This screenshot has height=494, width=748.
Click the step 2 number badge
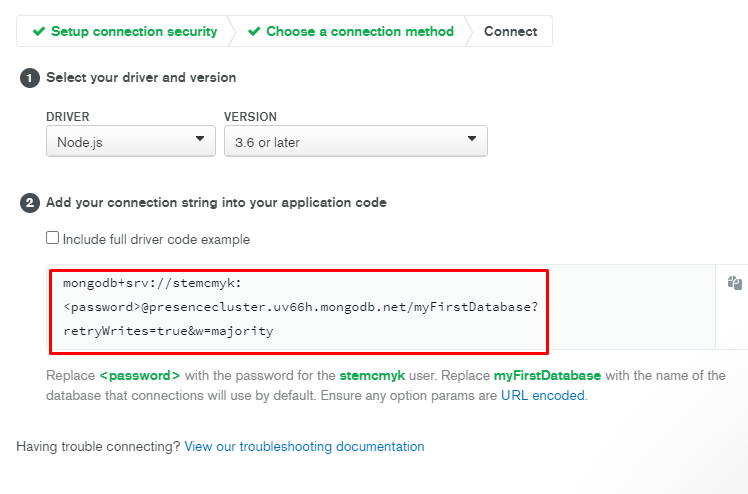point(30,203)
